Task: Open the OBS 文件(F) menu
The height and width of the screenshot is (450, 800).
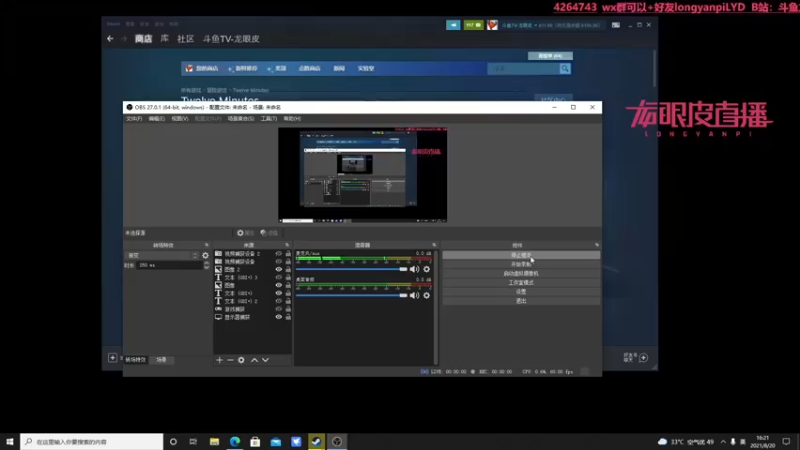Action: click(134, 118)
